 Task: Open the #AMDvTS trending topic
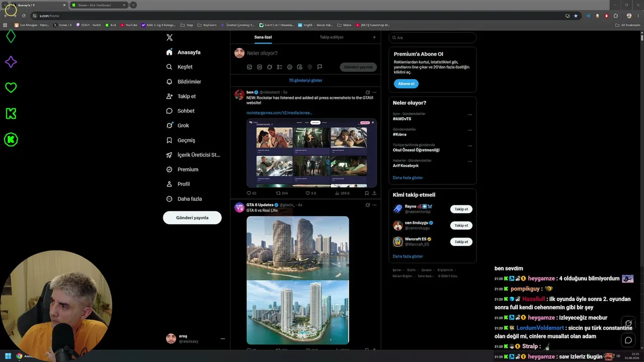tap(402, 119)
